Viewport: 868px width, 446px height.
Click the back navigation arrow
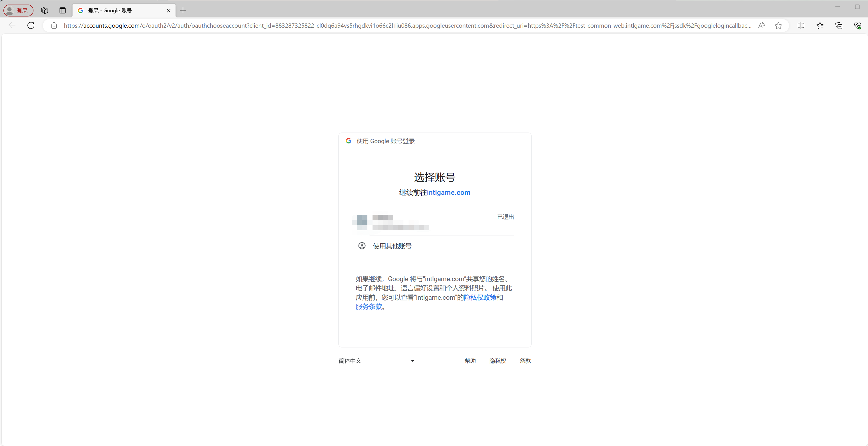(x=12, y=25)
